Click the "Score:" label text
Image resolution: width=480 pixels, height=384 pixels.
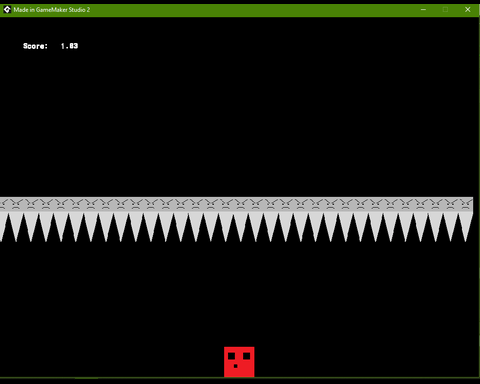(x=35, y=46)
